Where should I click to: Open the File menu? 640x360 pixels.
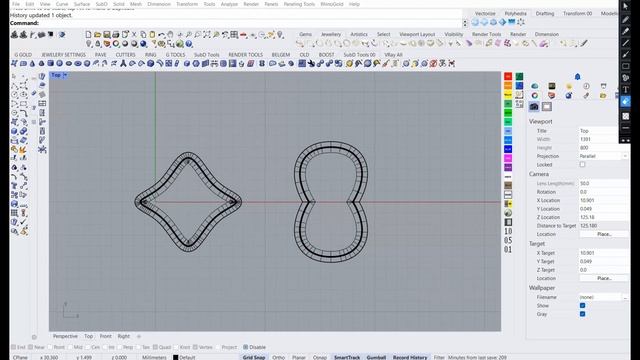coord(16,4)
